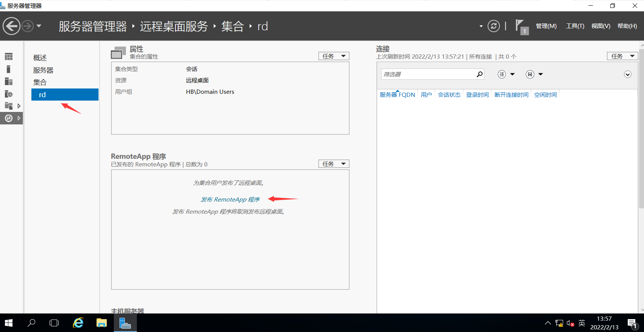This screenshot has height=332, width=644.
Task: Click the 远程桌面 resource value
Action: pos(197,81)
